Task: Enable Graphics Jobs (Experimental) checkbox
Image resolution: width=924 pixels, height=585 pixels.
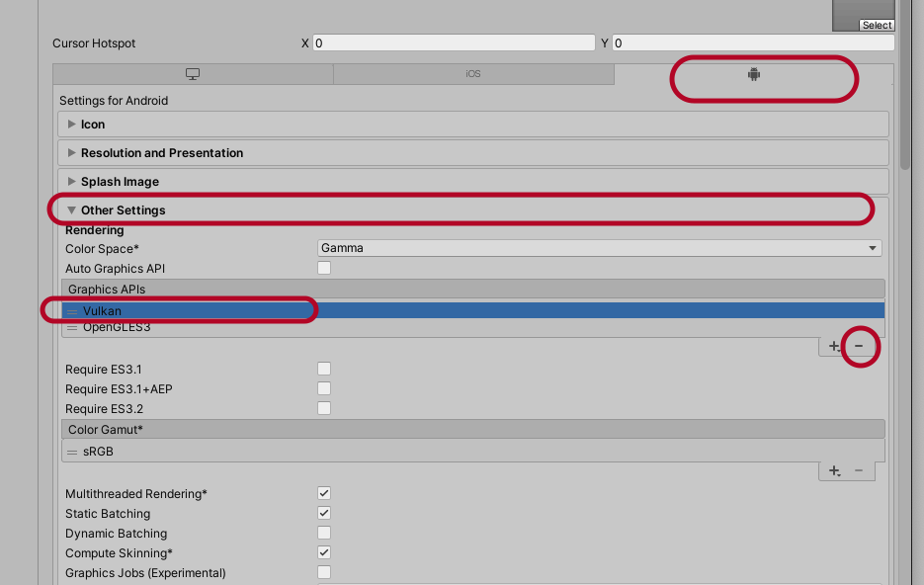Action: [324, 572]
